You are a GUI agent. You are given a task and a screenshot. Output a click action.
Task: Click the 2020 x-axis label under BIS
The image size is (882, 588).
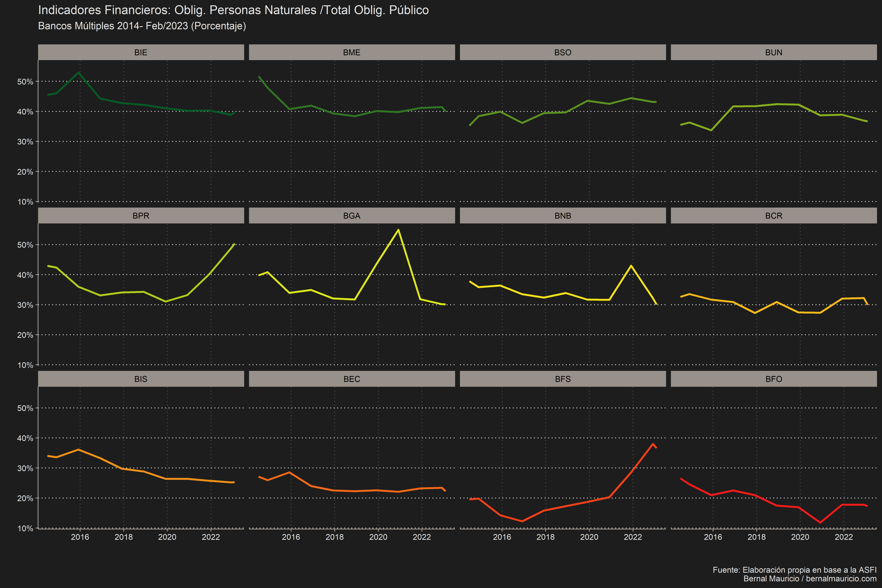[167, 537]
